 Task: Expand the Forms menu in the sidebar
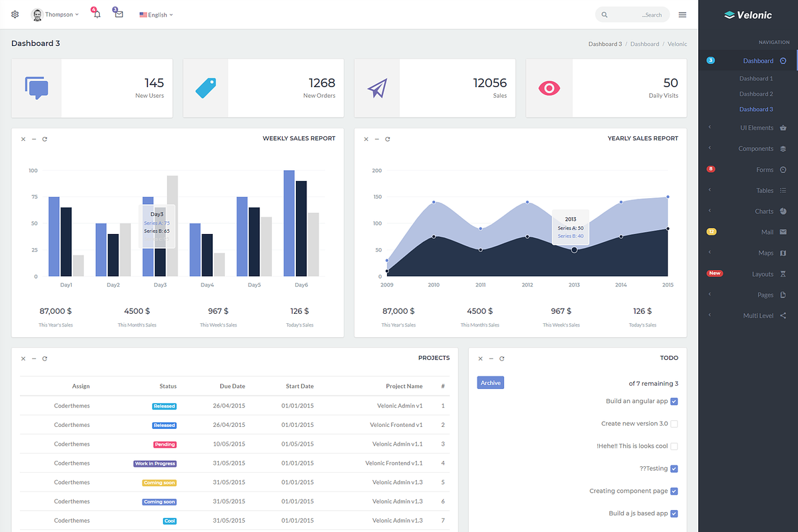pos(766,169)
